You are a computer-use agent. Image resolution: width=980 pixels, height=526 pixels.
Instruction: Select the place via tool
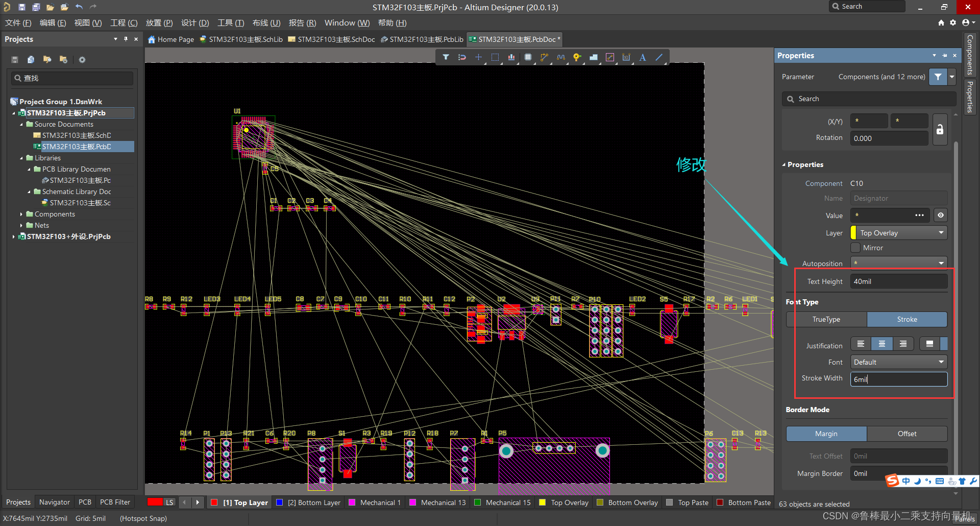pos(577,57)
